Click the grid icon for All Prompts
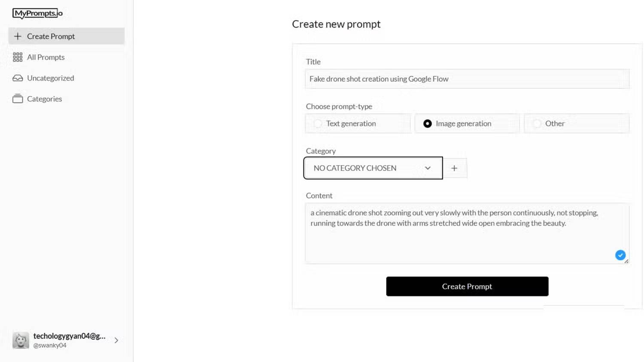 pyautogui.click(x=18, y=57)
